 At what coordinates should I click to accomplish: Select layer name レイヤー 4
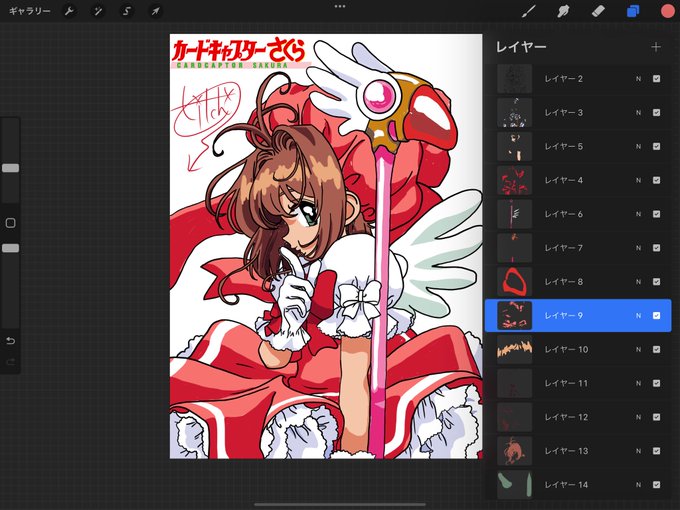pyautogui.click(x=564, y=180)
